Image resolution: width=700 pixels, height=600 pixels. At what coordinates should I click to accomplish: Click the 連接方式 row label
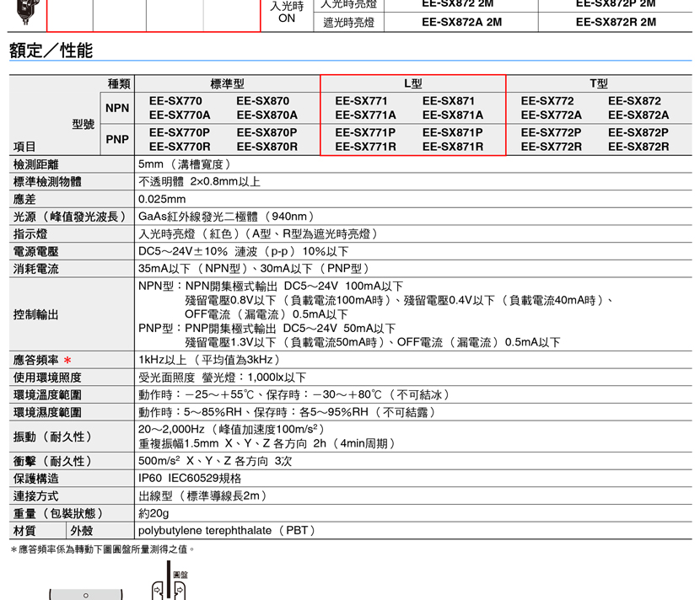(36, 496)
